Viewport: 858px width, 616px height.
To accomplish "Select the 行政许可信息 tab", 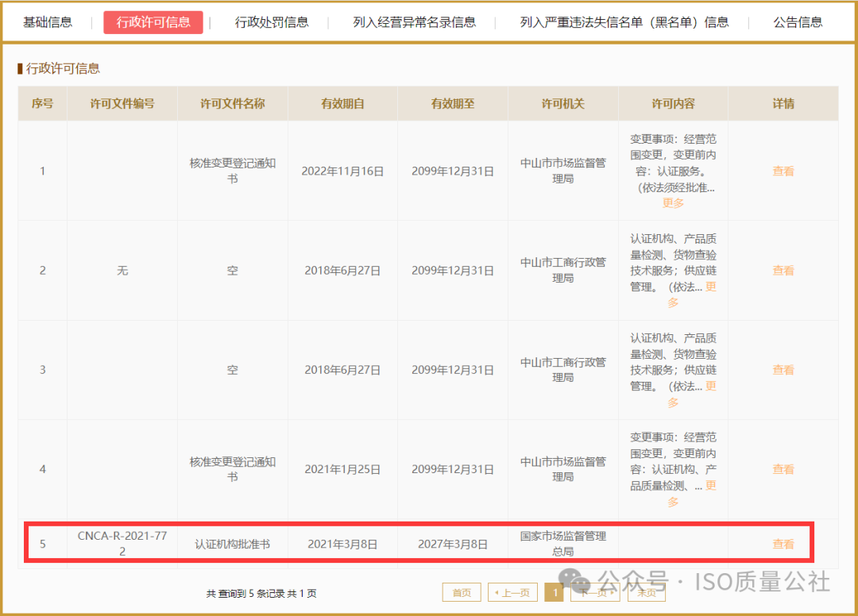I will [153, 22].
